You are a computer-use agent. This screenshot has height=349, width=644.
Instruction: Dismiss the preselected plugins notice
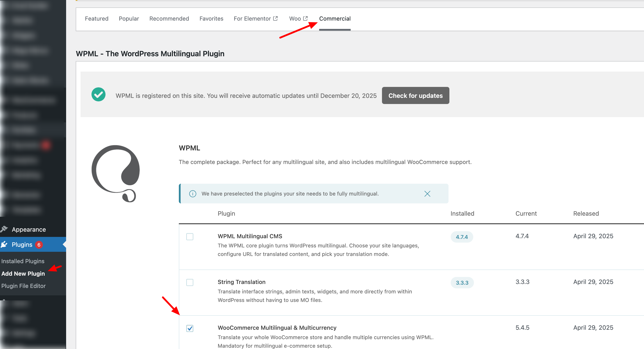[427, 194]
